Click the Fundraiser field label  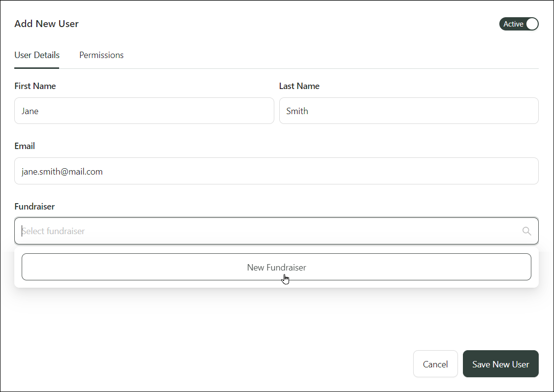34,207
